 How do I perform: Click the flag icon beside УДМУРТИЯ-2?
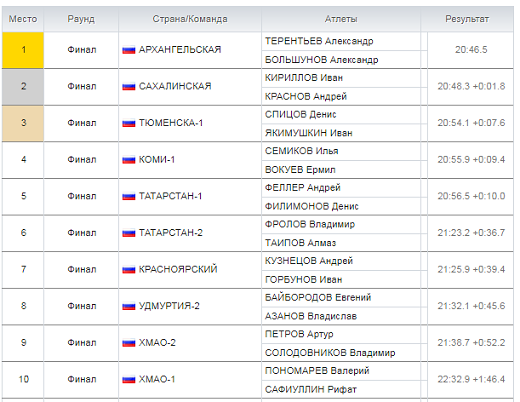tap(129, 306)
